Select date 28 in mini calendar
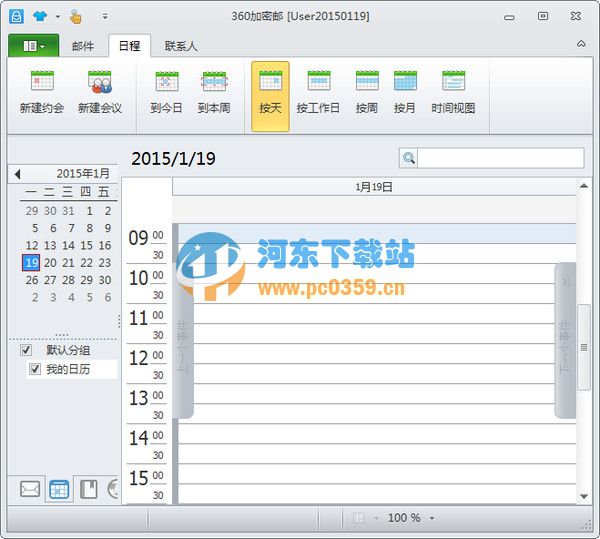The image size is (600, 539). 68,280
